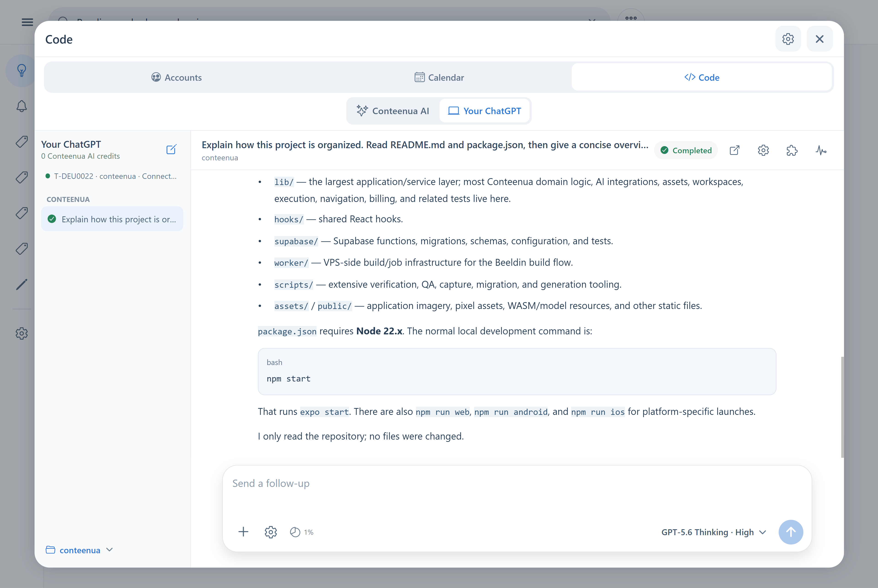The width and height of the screenshot is (878, 588).
Task: Open conversation in external window icon
Action: coord(734,150)
